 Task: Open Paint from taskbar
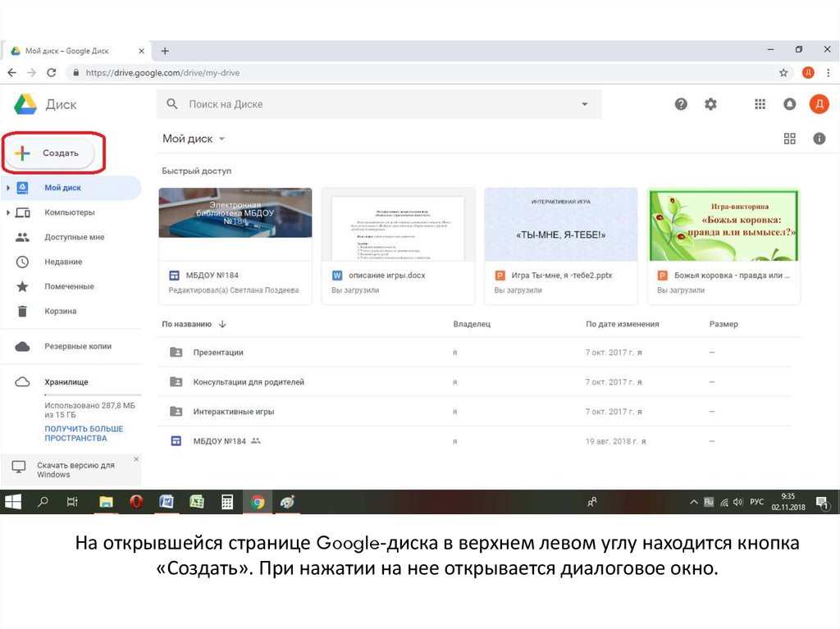coord(288,502)
